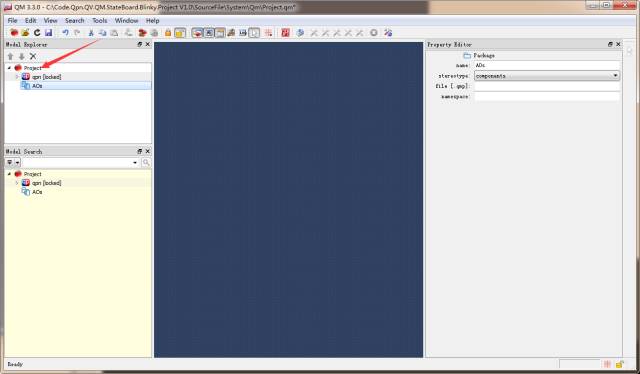Click the blue tool icon after generate code
Viewport: 640px width, 374px height.
click(x=300, y=33)
